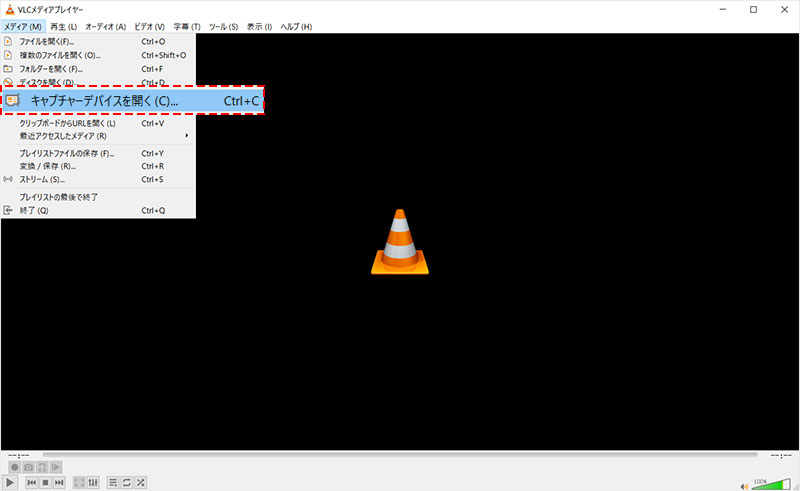Select キャプチャーデバイスを開く (C)... entry
Image resolution: width=800 pixels, height=491 pixels.
[133, 101]
